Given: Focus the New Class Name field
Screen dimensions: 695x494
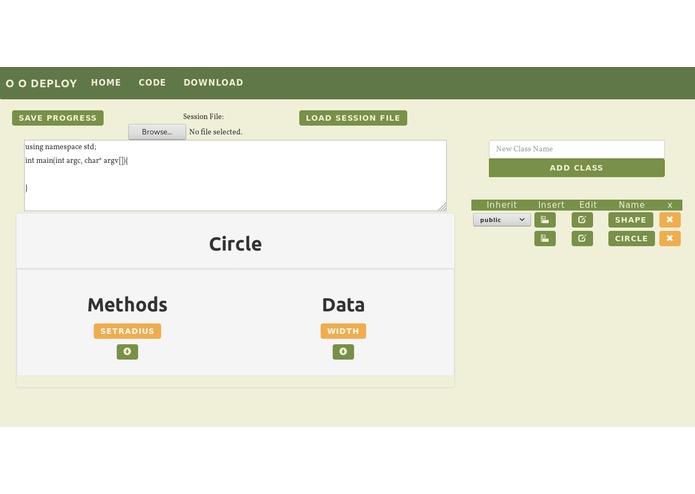Looking at the screenshot, I should (576, 149).
